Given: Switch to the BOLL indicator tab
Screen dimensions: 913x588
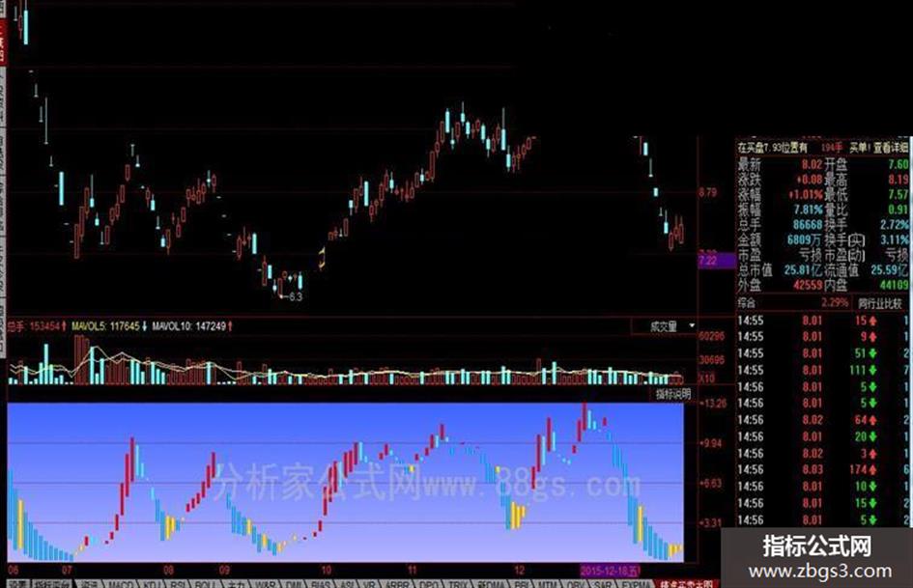Looking at the screenshot, I should click(x=205, y=583).
